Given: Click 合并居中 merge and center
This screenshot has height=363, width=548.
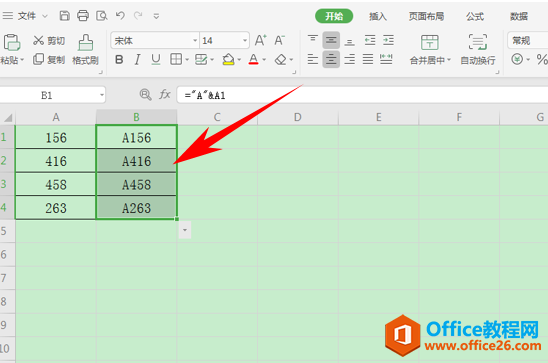Looking at the screenshot, I should click(430, 50).
